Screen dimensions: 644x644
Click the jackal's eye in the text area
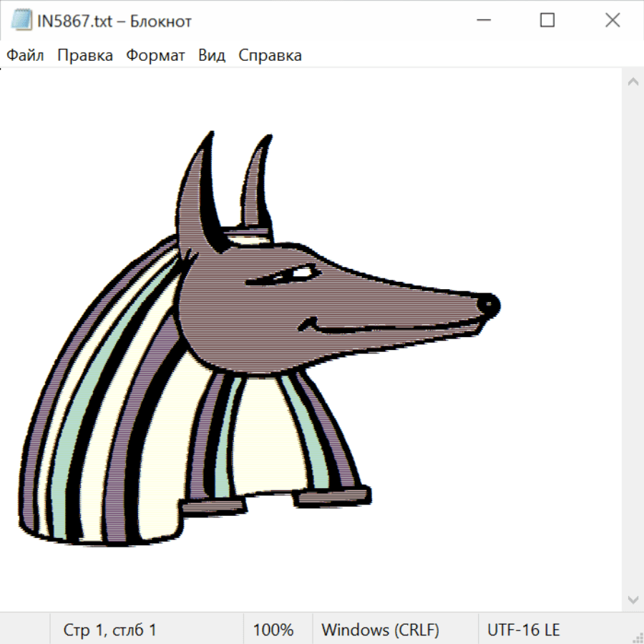click(x=302, y=273)
